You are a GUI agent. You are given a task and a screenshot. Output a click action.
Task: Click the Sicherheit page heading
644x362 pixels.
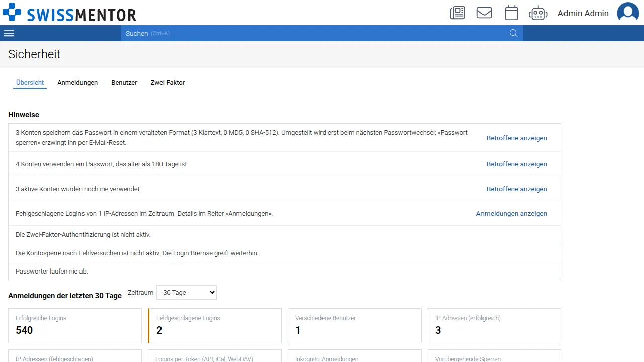pyautogui.click(x=34, y=54)
